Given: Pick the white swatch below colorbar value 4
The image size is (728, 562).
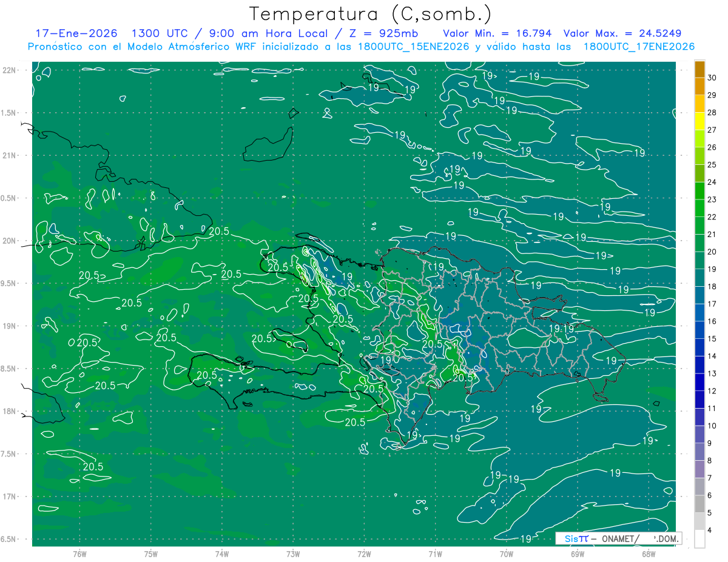Looking at the screenshot, I should pyautogui.click(x=699, y=539).
